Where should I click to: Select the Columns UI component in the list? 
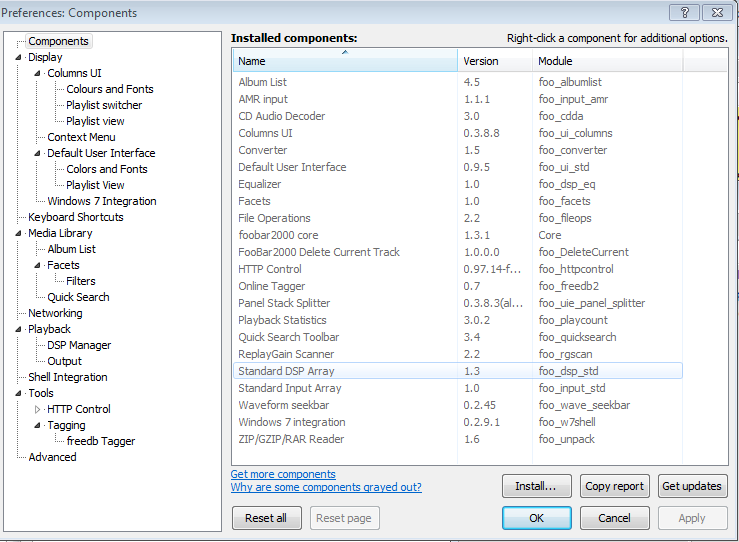(x=458, y=133)
